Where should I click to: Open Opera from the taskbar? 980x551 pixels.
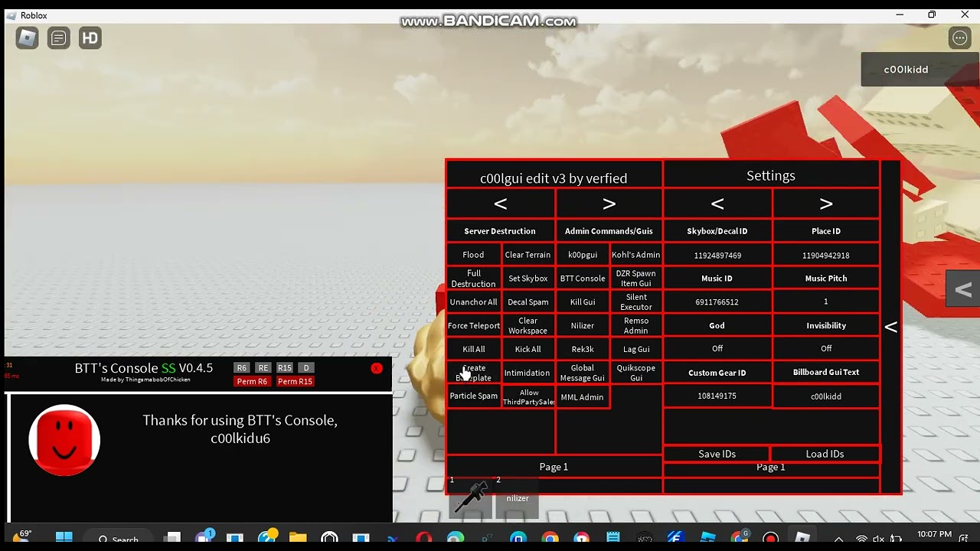click(423, 539)
